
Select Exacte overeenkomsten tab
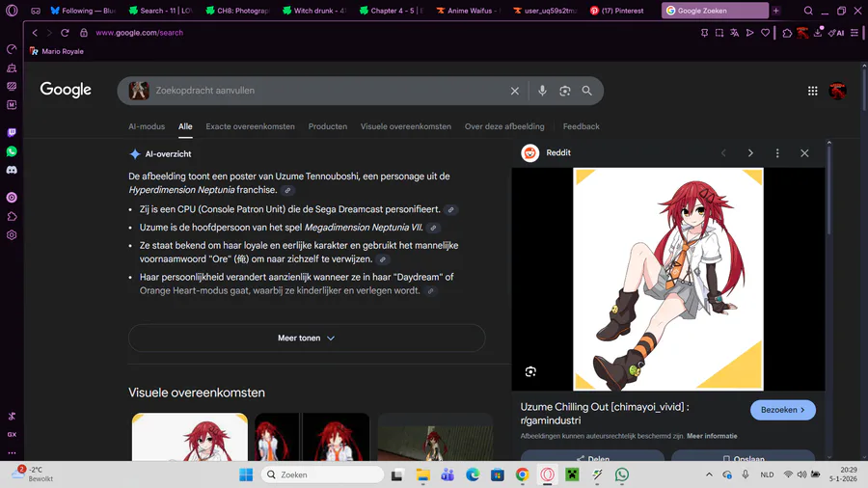tap(250, 126)
